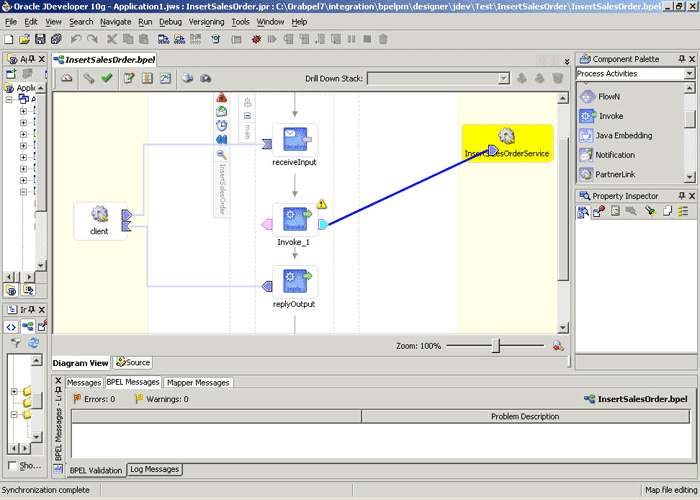700x500 pixels.
Task: Switch to the Source view tab
Action: pyautogui.click(x=133, y=362)
